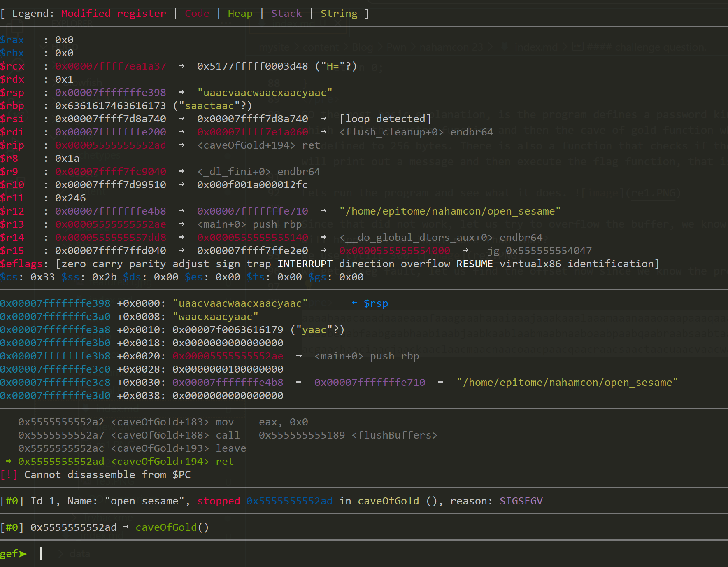The image size is (728, 567).
Task: Click $rsp value 0x00007fffffffe398
Action: click(x=111, y=93)
